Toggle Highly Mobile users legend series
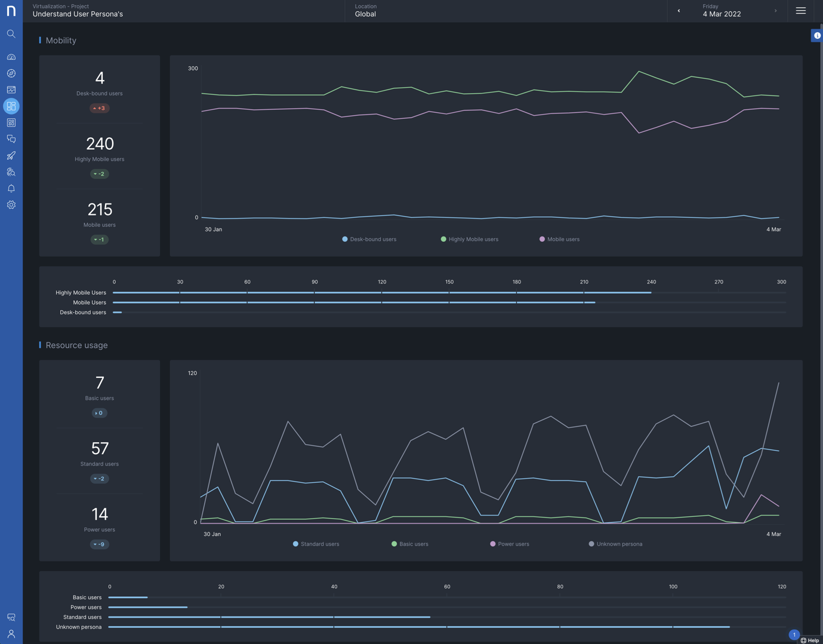 (x=469, y=239)
